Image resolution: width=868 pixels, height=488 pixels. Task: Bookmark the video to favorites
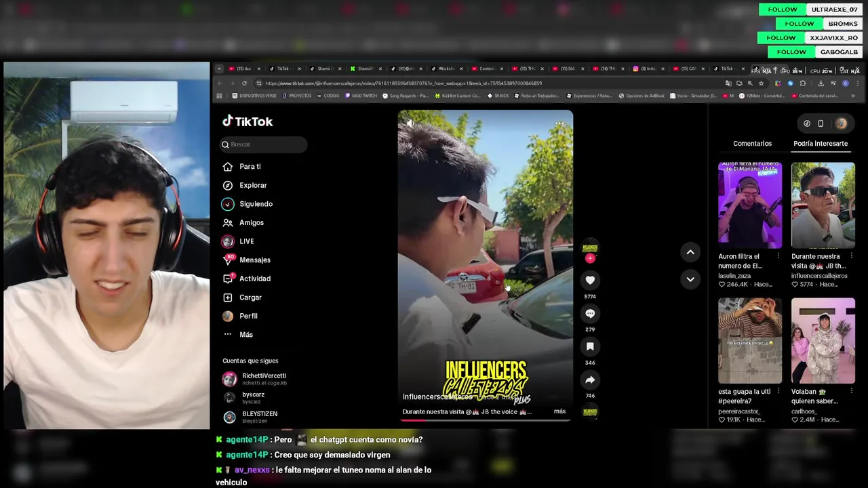click(x=590, y=346)
